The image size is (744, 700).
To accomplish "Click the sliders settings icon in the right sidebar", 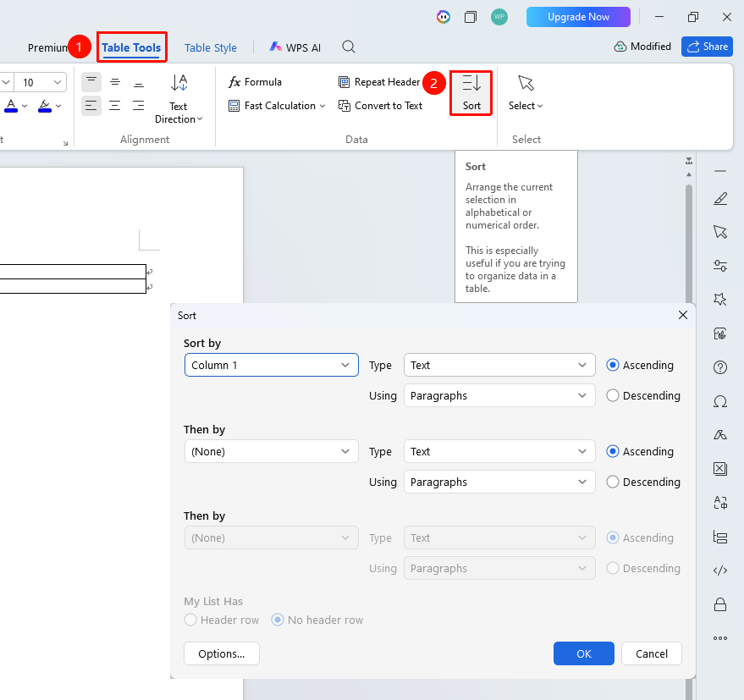I will coord(720,266).
